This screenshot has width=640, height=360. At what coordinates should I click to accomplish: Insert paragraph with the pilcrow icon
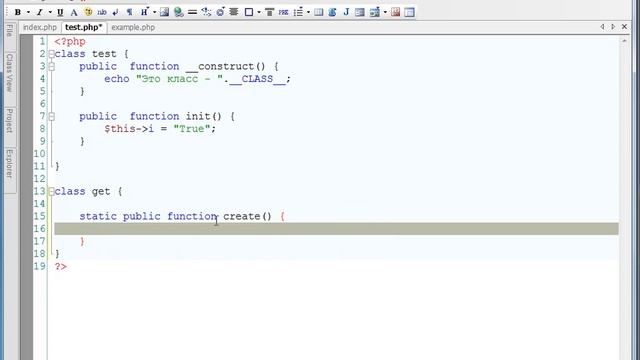click(x=129, y=12)
